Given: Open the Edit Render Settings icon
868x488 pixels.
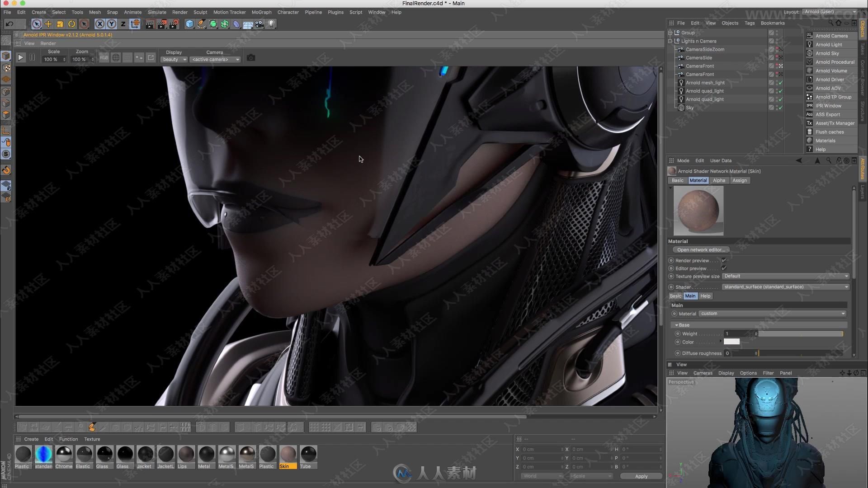Looking at the screenshot, I should [x=174, y=24].
